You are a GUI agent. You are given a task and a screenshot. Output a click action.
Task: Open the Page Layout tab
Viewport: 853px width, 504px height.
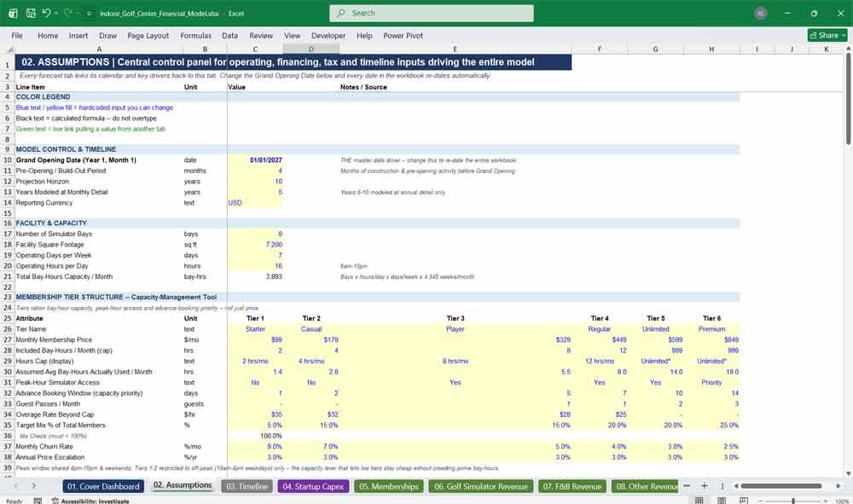148,35
